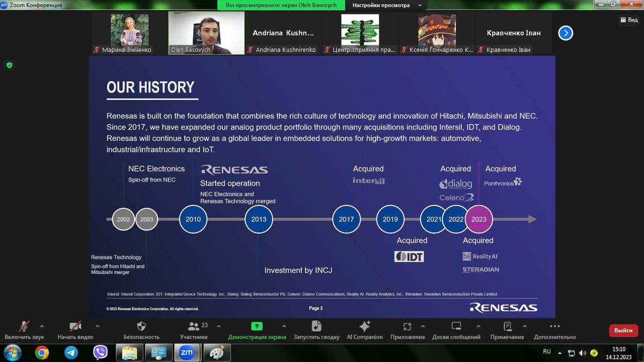Select Oleh Basovych video thumbnail

206,33
